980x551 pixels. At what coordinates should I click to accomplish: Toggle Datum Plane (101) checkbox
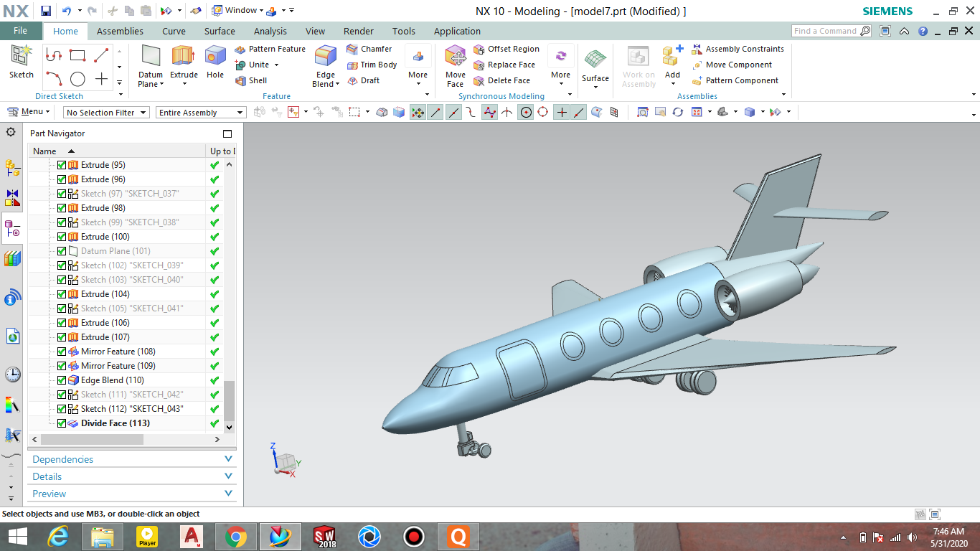[61, 251]
